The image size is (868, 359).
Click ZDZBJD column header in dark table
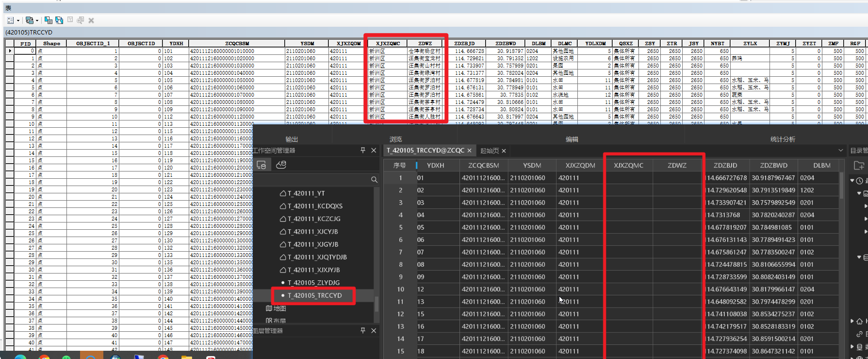(725, 165)
